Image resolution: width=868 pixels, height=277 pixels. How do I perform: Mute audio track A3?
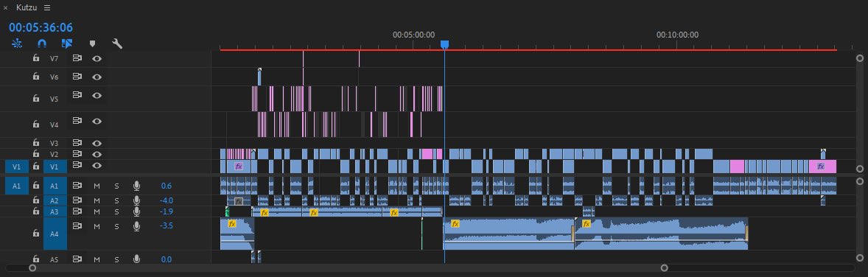[97, 211]
